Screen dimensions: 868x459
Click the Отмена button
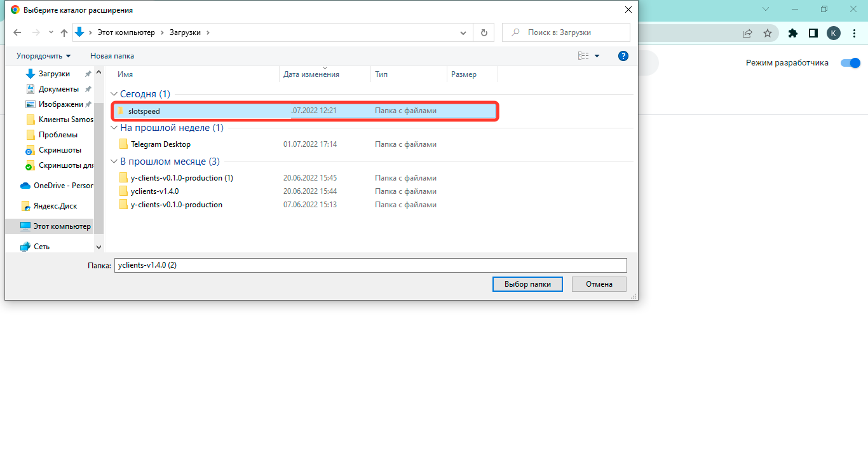click(x=599, y=284)
